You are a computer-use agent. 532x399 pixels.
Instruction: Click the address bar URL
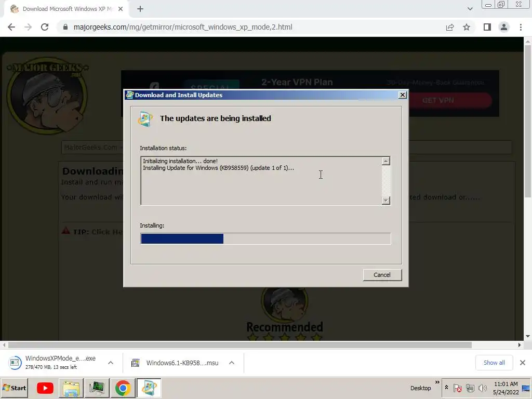click(x=183, y=27)
